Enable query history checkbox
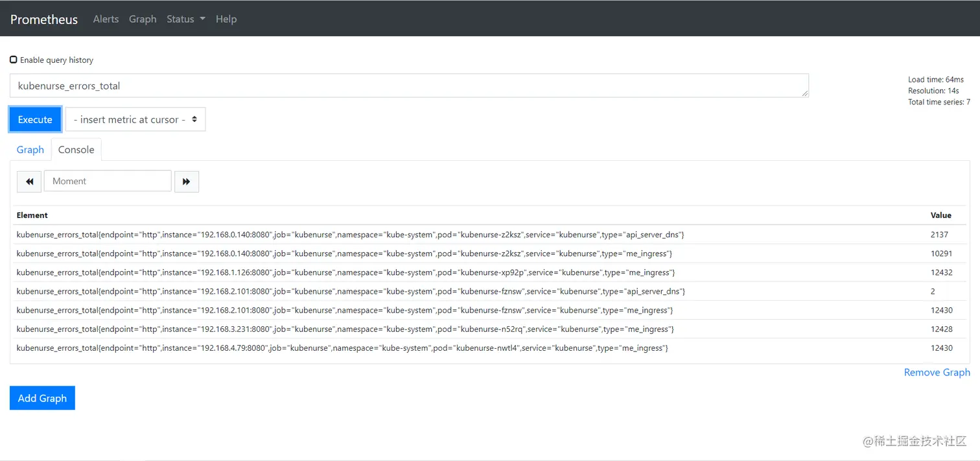980x461 pixels. (x=14, y=60)
